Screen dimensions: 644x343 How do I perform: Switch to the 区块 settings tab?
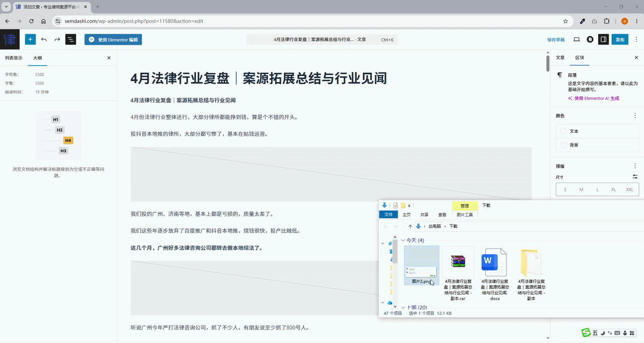point(579,58)
